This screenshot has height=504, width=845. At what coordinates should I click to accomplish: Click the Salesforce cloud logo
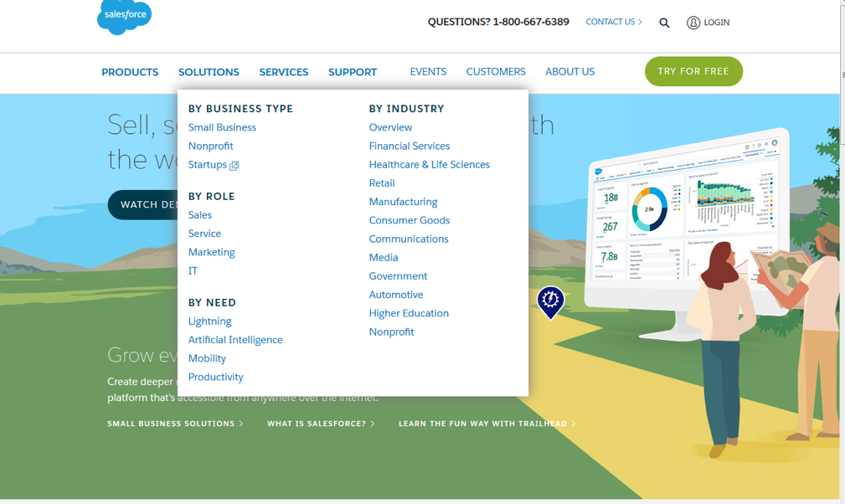tap(125, 17)
